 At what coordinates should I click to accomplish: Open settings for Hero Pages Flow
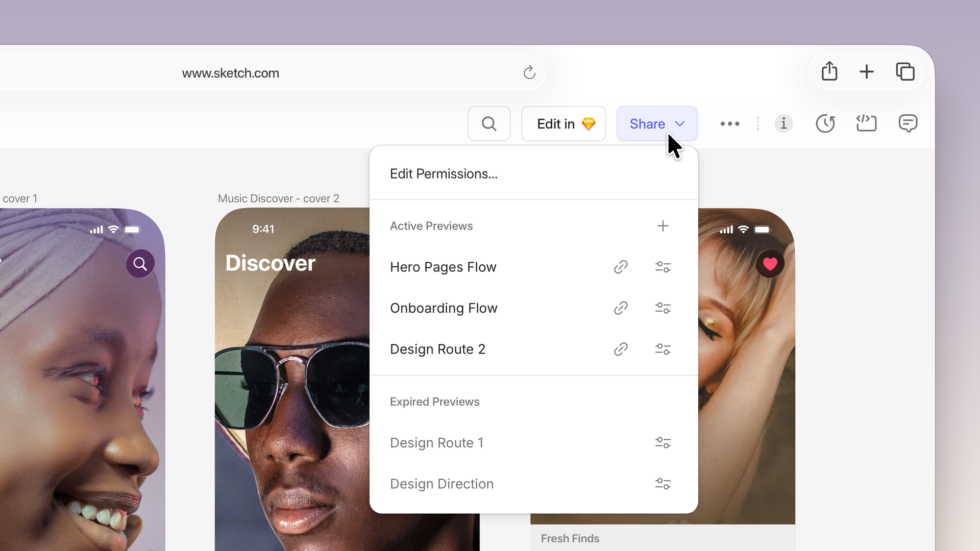[663, 267]
